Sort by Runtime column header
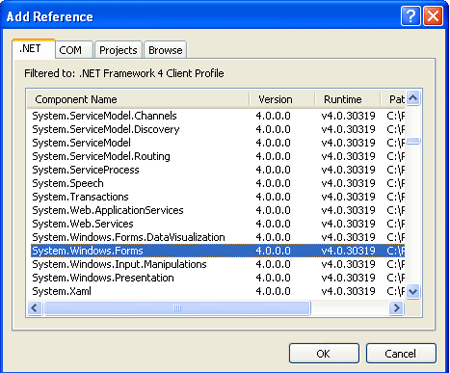The width and height of the screenshot is (450, 373). [348, 99]
